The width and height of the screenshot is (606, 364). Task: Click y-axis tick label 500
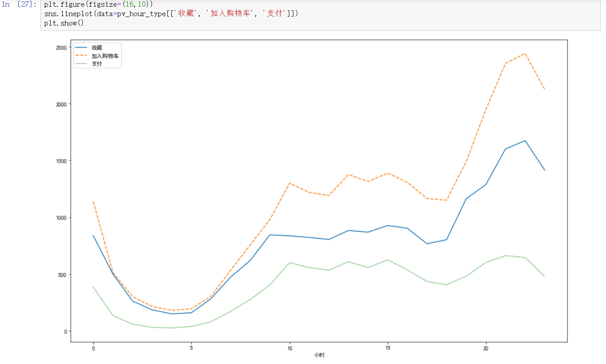coord(62,274)
